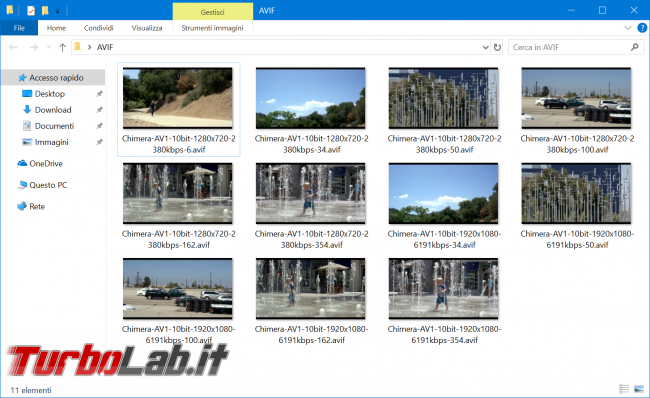Screen dimensions: 650x398
Task: Click the search magnifier icon
Action: (x=635, y=47)
